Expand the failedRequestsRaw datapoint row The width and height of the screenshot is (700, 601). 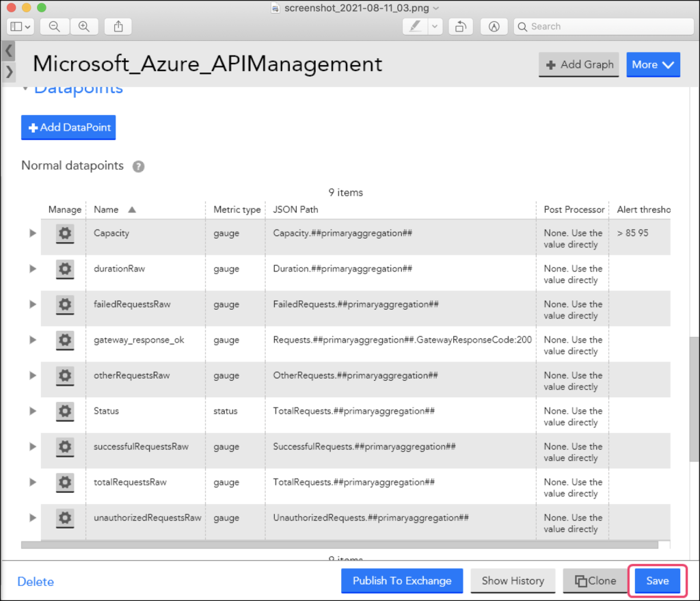[x=32, y=304]
